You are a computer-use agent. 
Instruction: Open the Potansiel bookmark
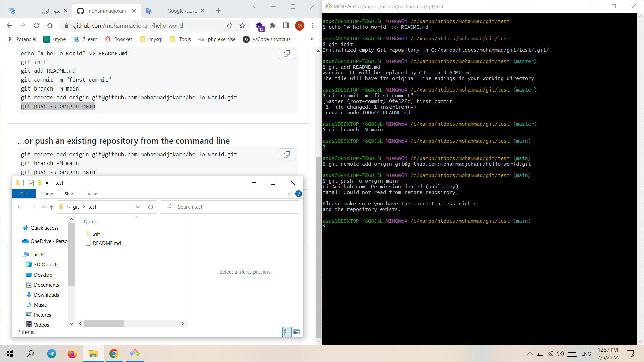tap(22, 39)
